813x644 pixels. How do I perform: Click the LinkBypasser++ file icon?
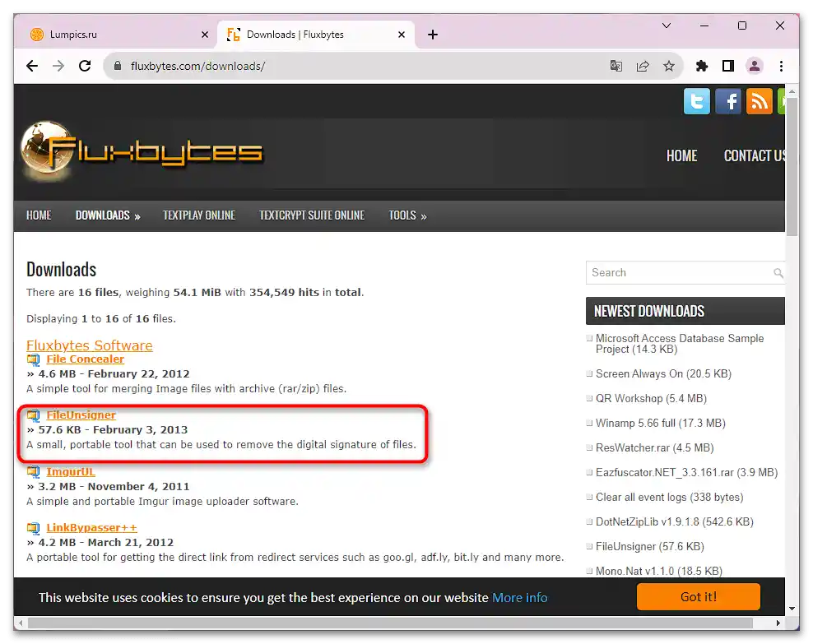33,527
